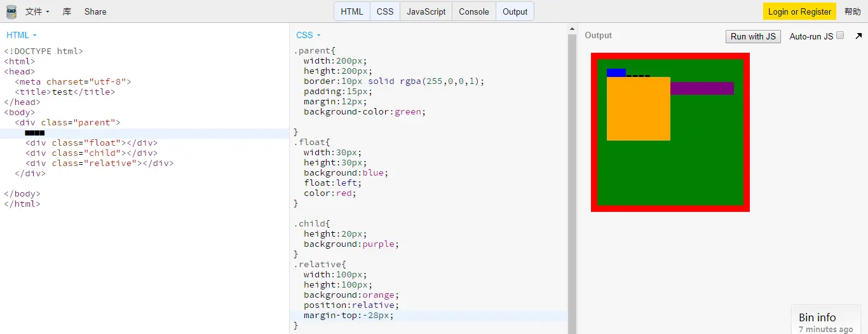Toggle the Console panel tab
Screen dimensions: 868x334
(474, 11)
